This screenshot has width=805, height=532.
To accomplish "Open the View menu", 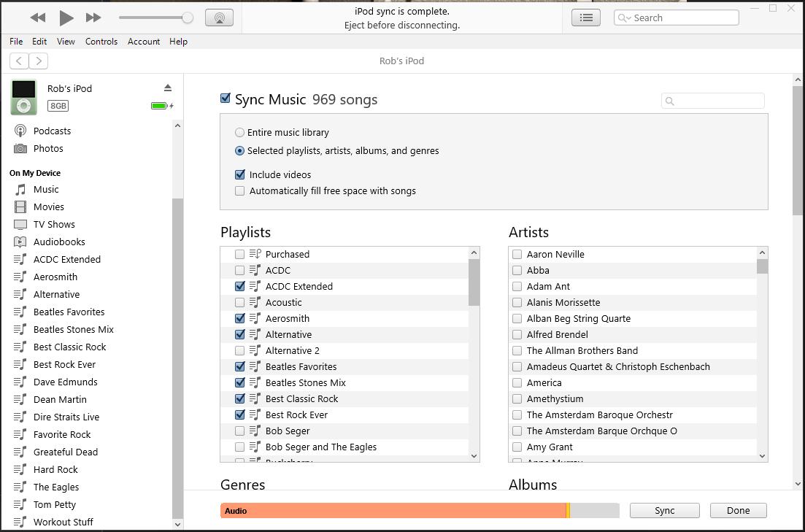I will 66,42.
